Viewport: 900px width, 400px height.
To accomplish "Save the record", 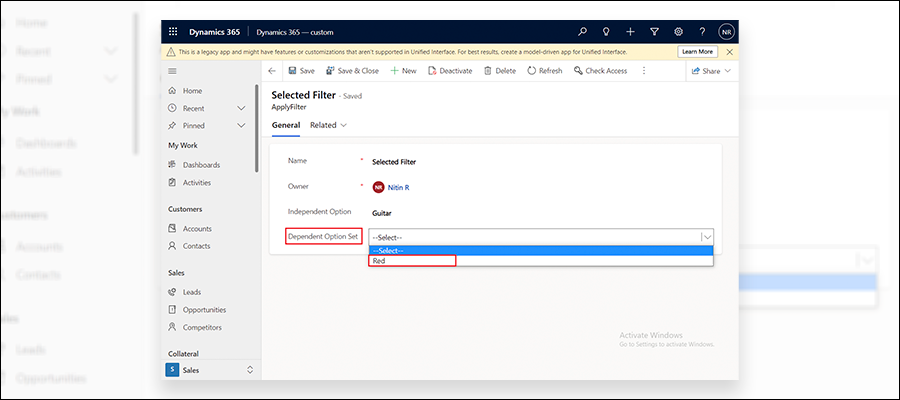I will click(x=301, y=71).
